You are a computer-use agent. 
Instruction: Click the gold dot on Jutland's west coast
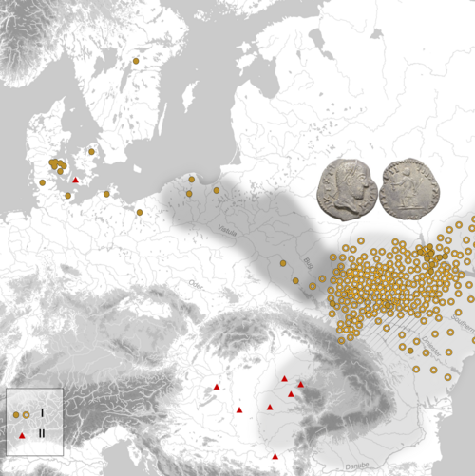(43, 182)
